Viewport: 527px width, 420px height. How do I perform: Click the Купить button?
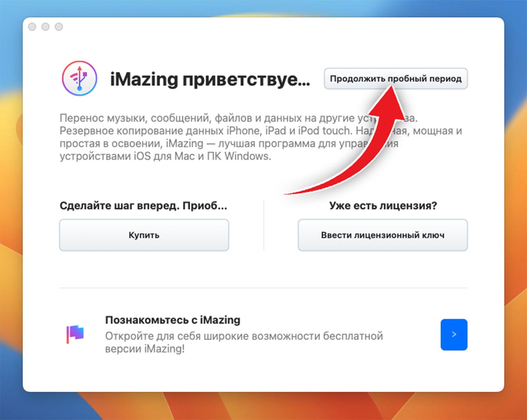[144, 235]
